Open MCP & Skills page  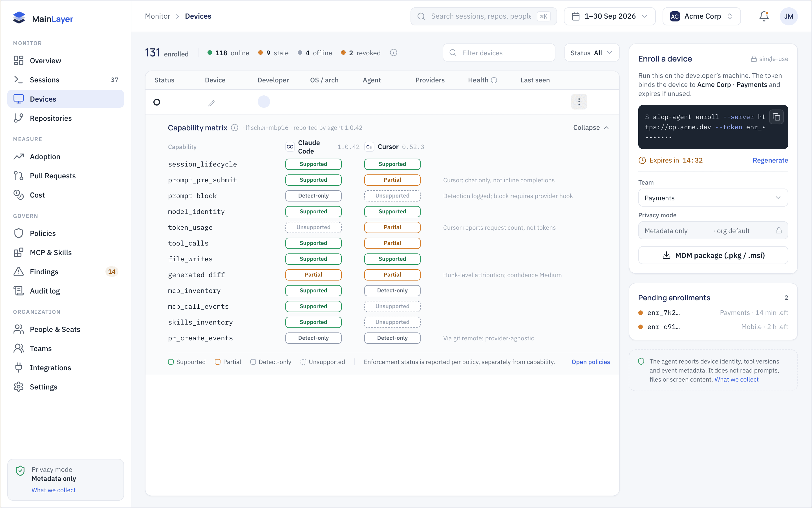tap(66, 252)
